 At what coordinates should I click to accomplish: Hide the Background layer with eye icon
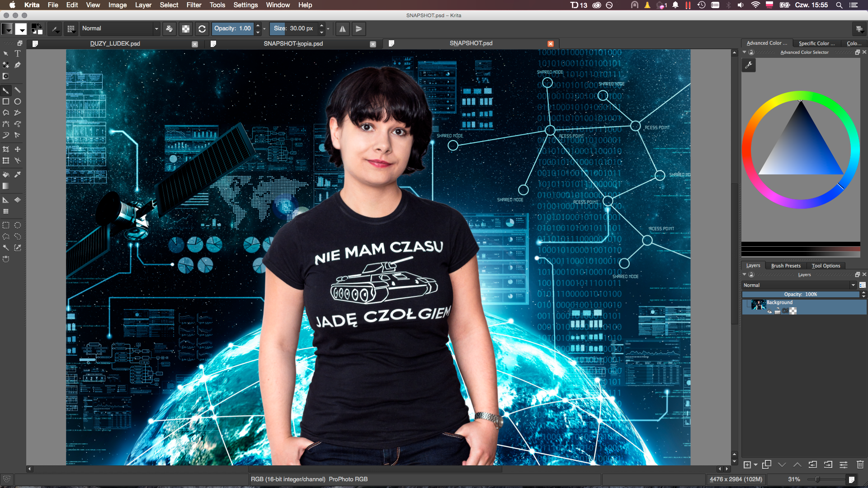point(769,311)
